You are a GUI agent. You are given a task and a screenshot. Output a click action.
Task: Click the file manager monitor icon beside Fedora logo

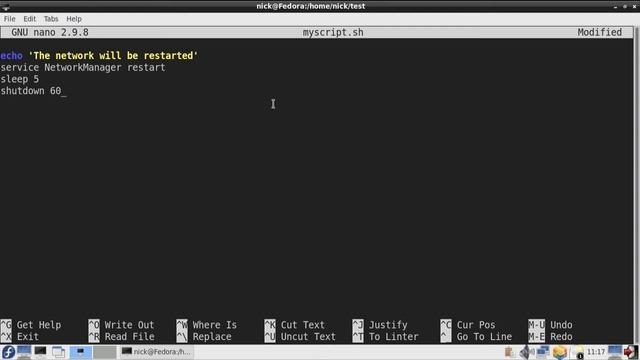[24, 352]
